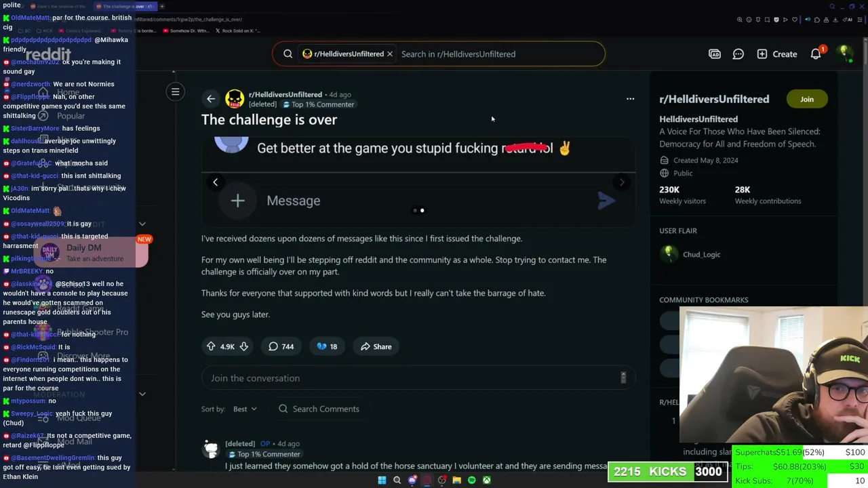Remove the r/HelldiversUnfiltered search filter chip
Viewport: 868px width, 488px height.
(x=390, y=54)
